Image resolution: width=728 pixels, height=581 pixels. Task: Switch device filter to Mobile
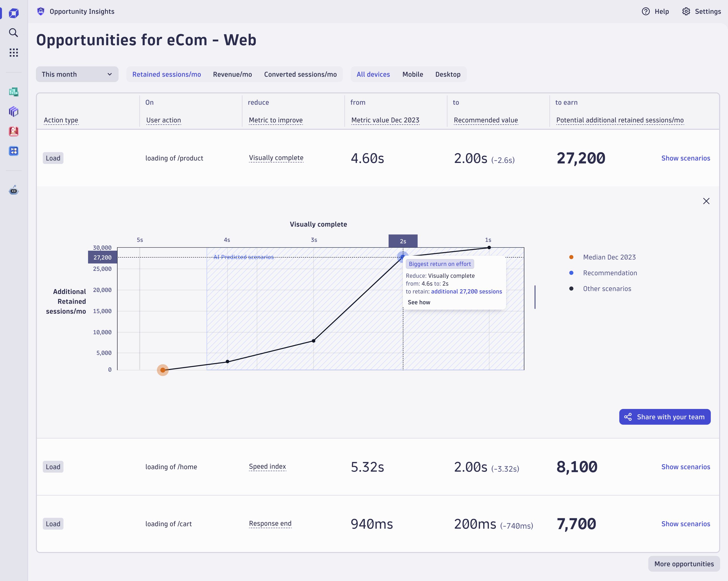(x=413, y=74)
